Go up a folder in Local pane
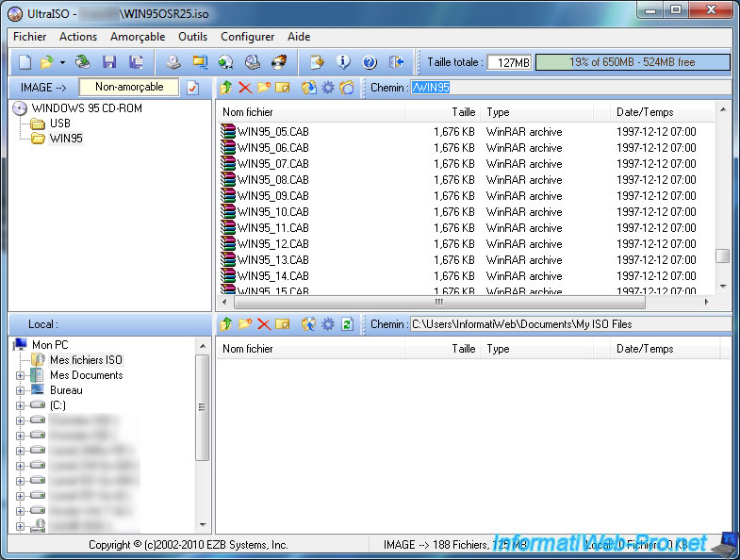The width and height of the screenshot is (740, 560). click(226, 324)
